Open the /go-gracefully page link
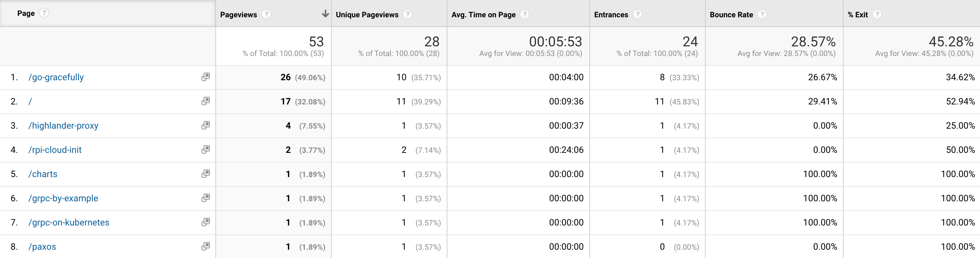Viewport: 980px width, 258px height. (56, 77)
